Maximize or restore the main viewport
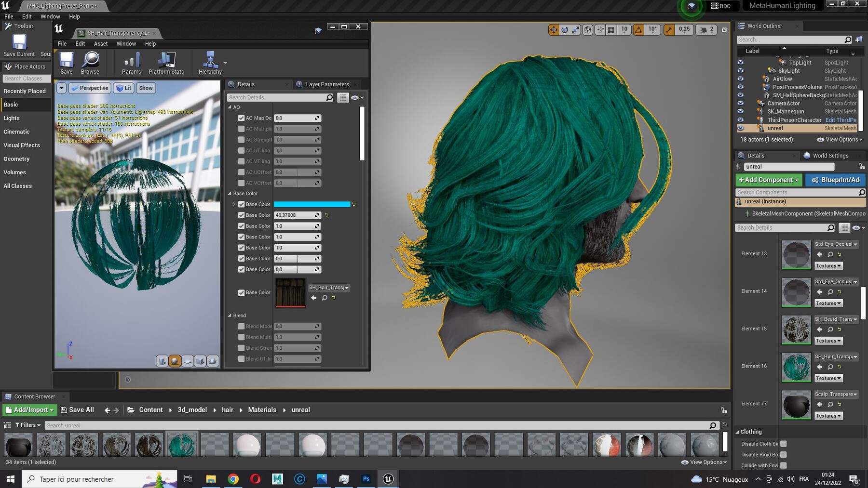Viewport: 868px width, 488px height. click(x=724, y=30)
